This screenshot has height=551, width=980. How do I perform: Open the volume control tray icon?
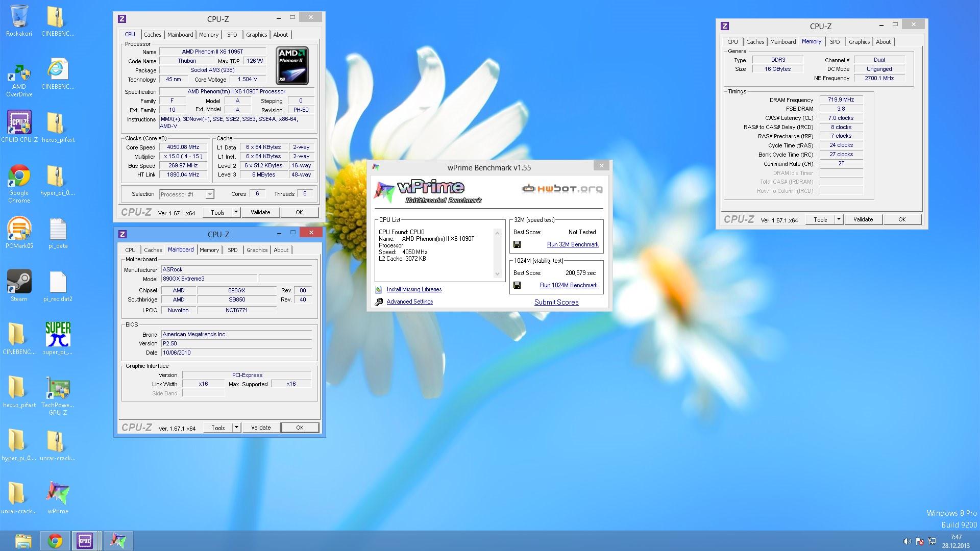(907, 541)
